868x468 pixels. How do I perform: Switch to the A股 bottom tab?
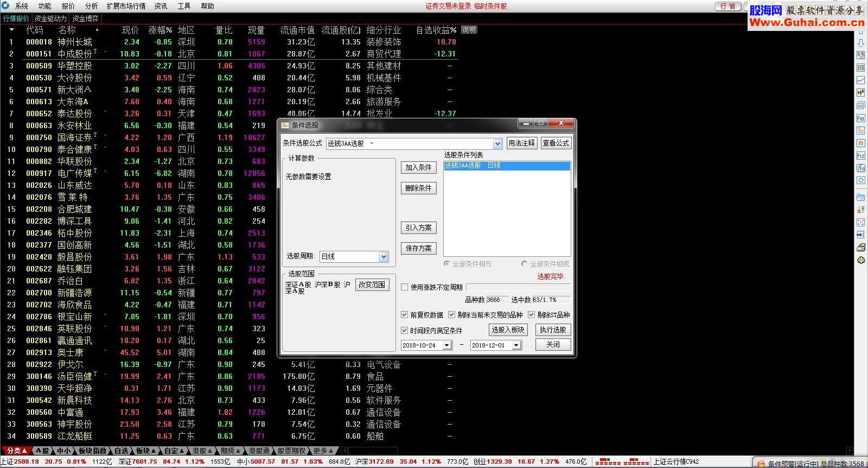pos(43,451)
